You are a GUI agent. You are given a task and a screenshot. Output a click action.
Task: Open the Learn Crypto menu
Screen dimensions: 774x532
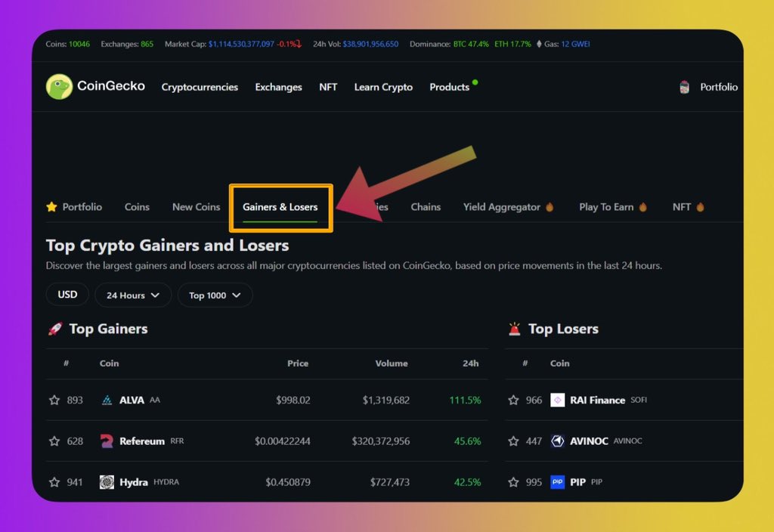click(x=383, y=87)
